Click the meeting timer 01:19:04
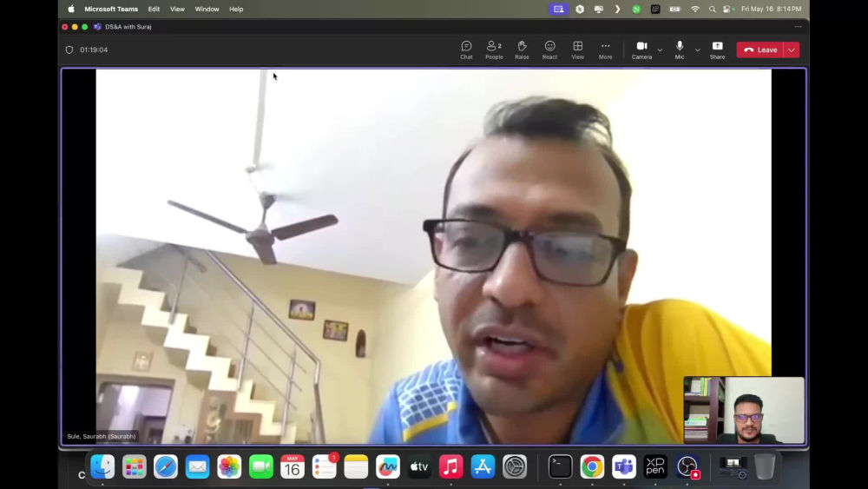 pyautogui.click(x=94, y=50)
